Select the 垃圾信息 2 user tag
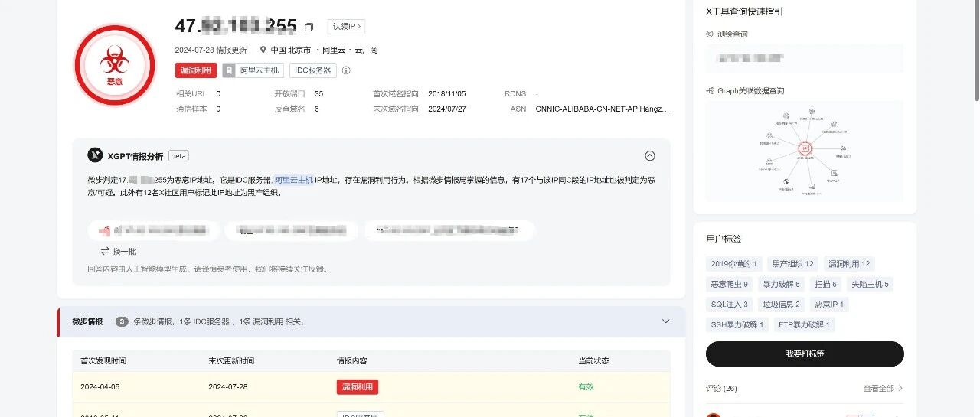 (x=781, y=305)
